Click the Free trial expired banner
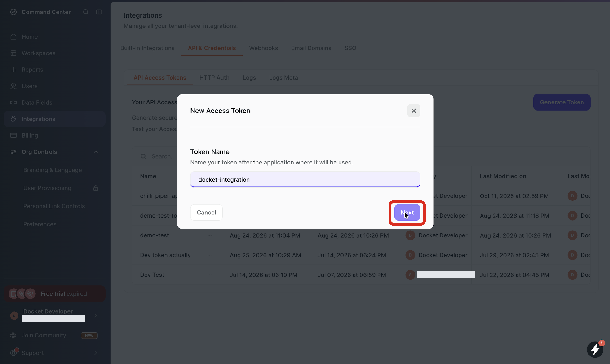610x364 pixels. pos(54,294)
